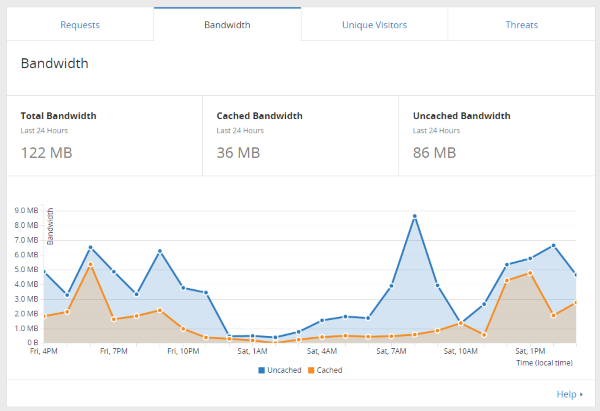This screenshot has width=600, height=411.
Task: Click the Sat, 4AM axis label
Action: coord(322,351)
